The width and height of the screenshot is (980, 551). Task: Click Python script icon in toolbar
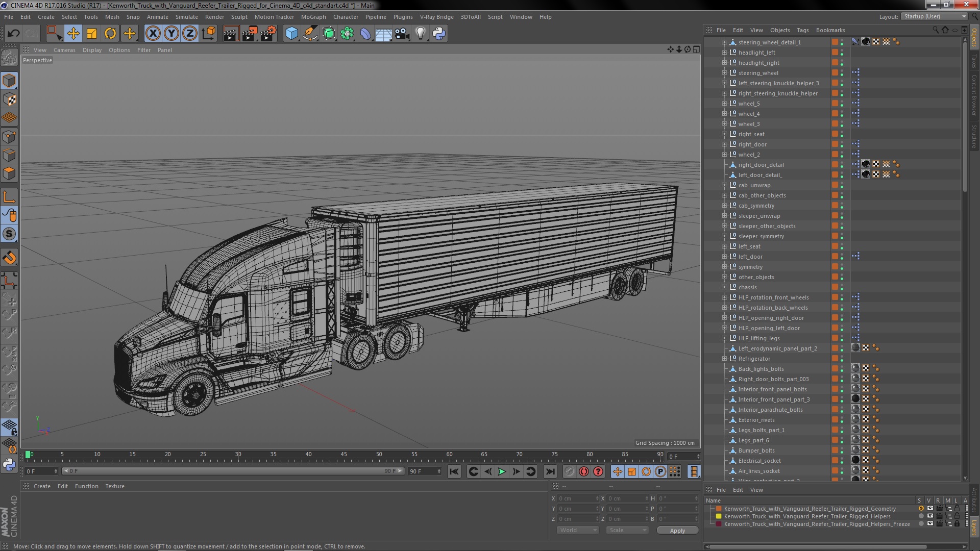439,34
